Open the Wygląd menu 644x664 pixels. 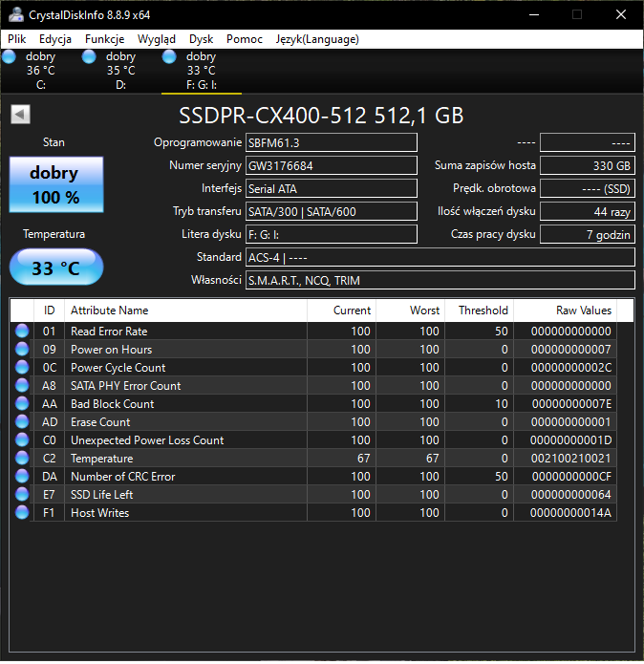[157, 39]
